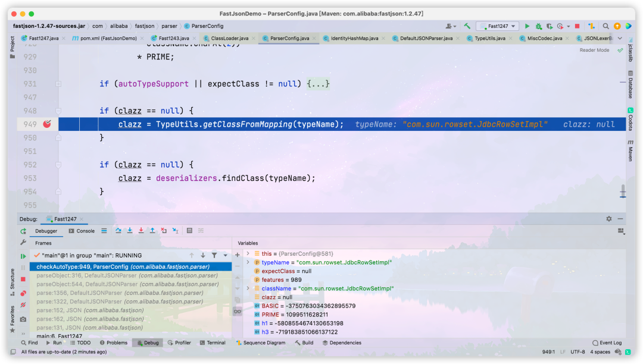Click Show Execution Point icon
Screen dimensions: 643x364
point(104,231)
